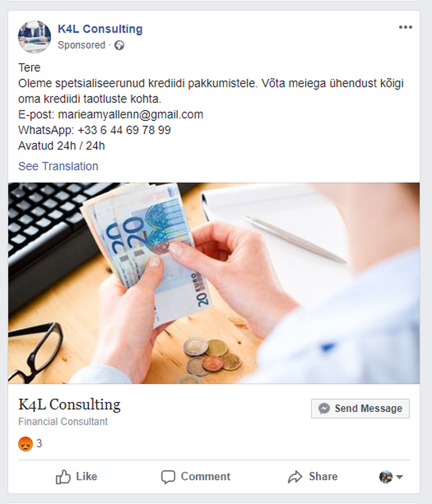The image size is (432, 504).
Task: Click See Translation under the post text
Action: pyautogui.click(x=58, y=166)
